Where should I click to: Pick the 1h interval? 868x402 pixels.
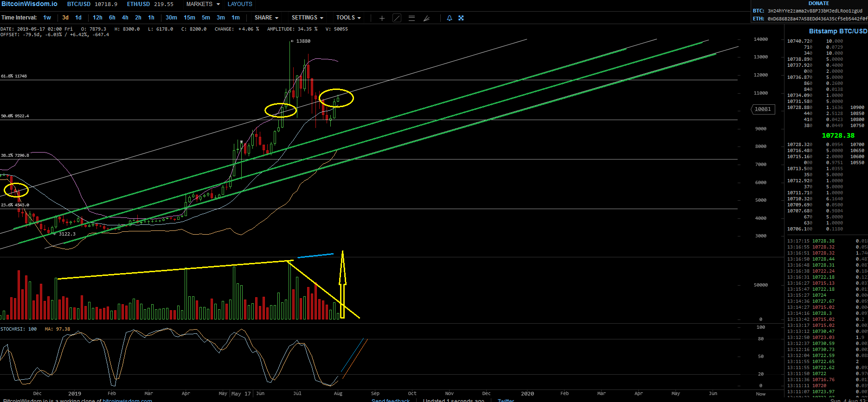tap(151, 18)
